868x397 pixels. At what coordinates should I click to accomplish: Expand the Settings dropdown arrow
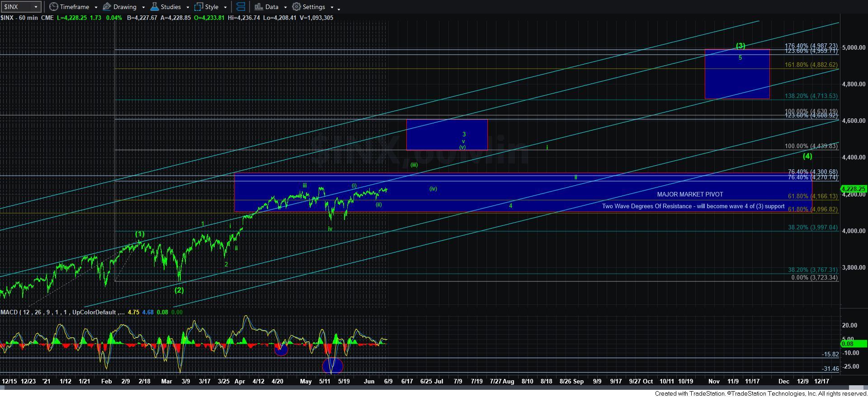332,7
